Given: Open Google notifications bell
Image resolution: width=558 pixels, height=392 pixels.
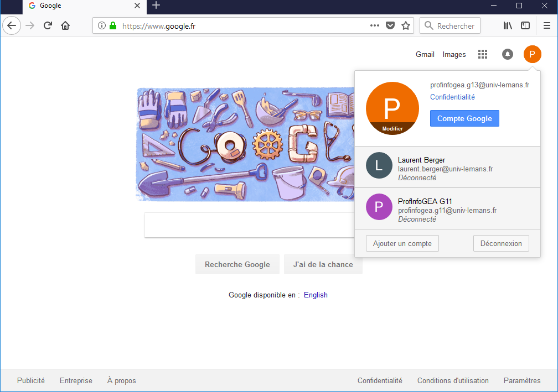Looking at the screenshot, I should (x=508, y=54).
